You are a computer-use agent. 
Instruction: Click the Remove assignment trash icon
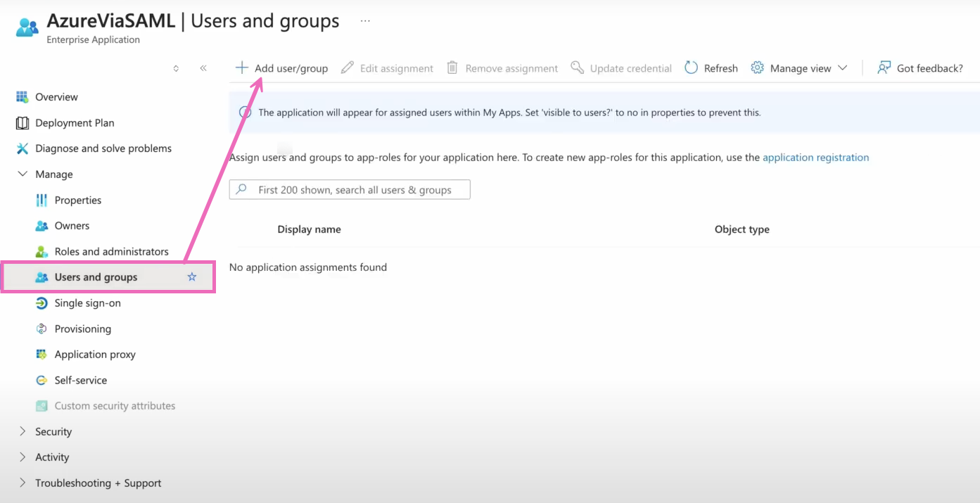click(x=452, y=68)
